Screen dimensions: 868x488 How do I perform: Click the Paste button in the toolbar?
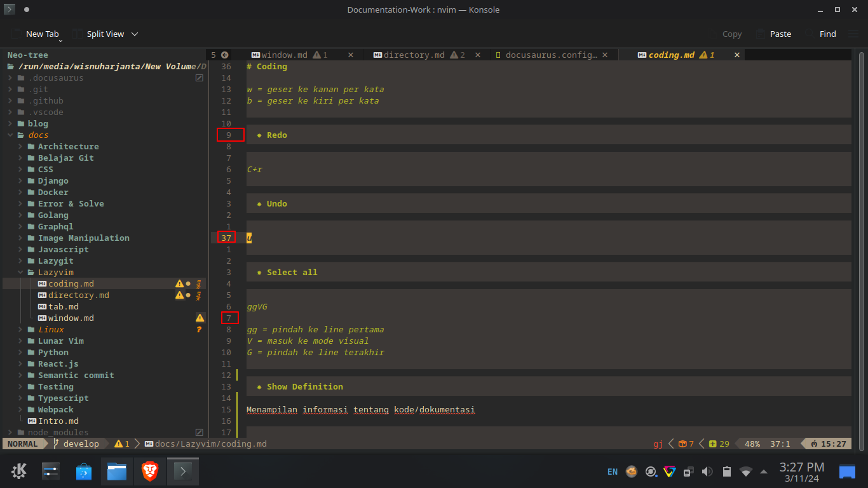click(x=780, y=34)
